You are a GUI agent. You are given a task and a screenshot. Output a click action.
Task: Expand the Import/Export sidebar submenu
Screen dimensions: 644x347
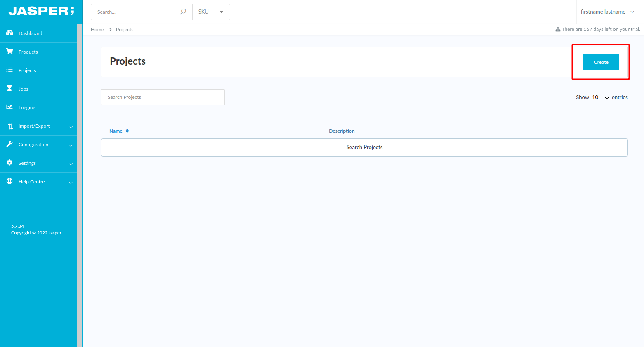pos(71,127)
